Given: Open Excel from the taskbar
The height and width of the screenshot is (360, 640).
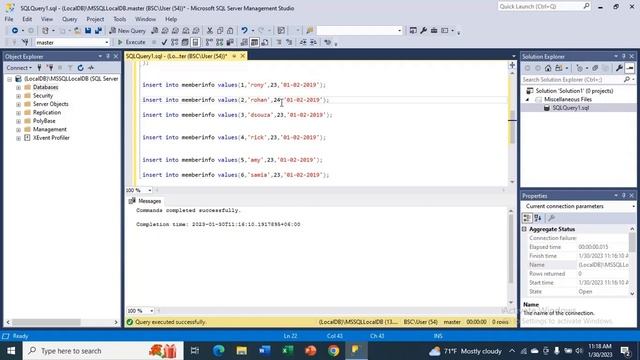Looking at the screenshot, I should click(287, 351).
